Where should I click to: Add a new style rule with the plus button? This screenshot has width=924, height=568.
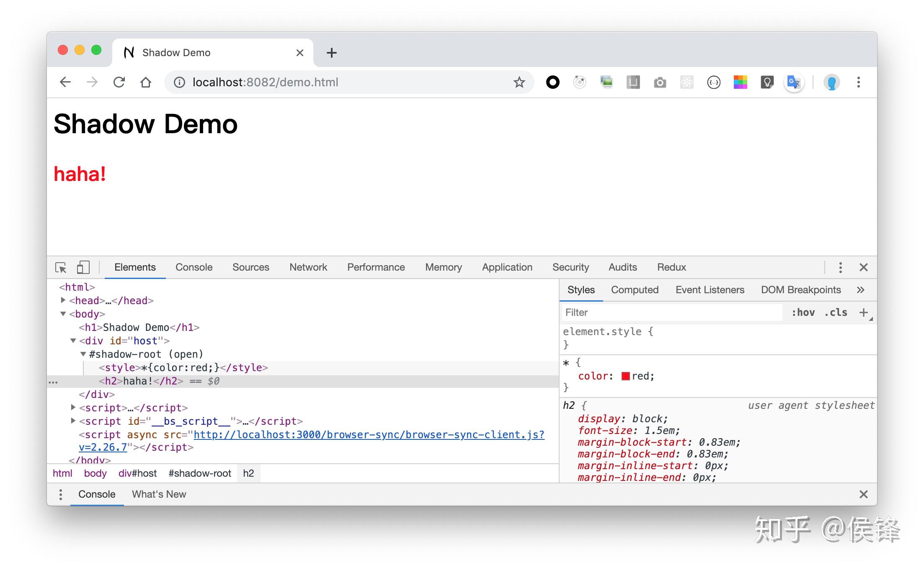[865, 312]
